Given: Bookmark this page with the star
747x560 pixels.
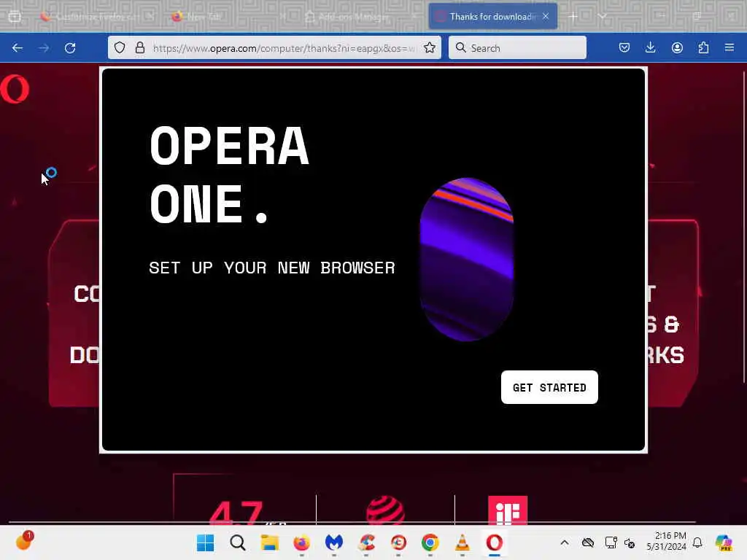Looking at the screenshot, I should (430, 47).
